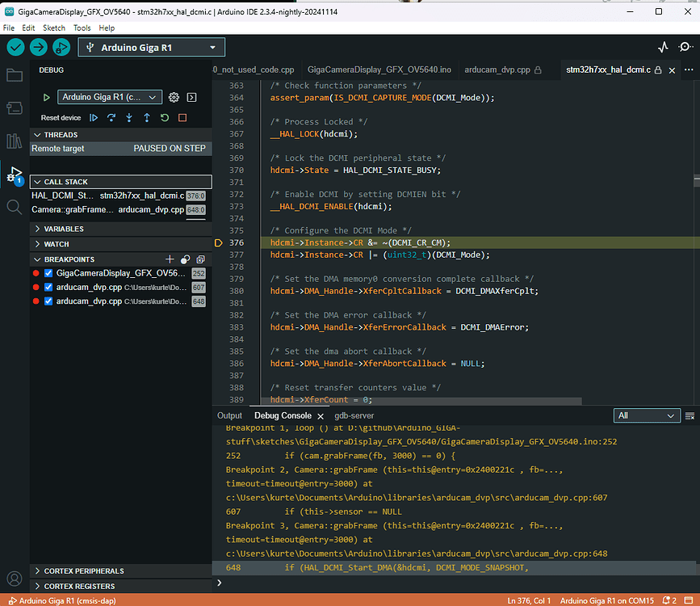
Task: Disable the arducam_dvp.cpp line 607 breakpoint
Action: click(x=48, y=288)
